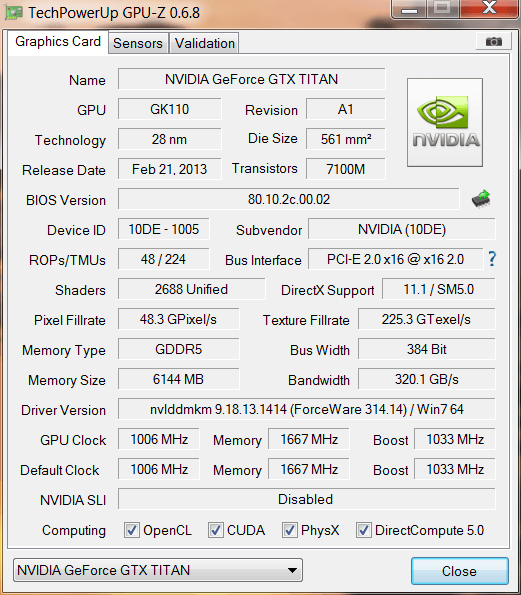This screenshot has width=521, height=595.
Task: Select the Graphics Card tab
Action: click(58, 42)
